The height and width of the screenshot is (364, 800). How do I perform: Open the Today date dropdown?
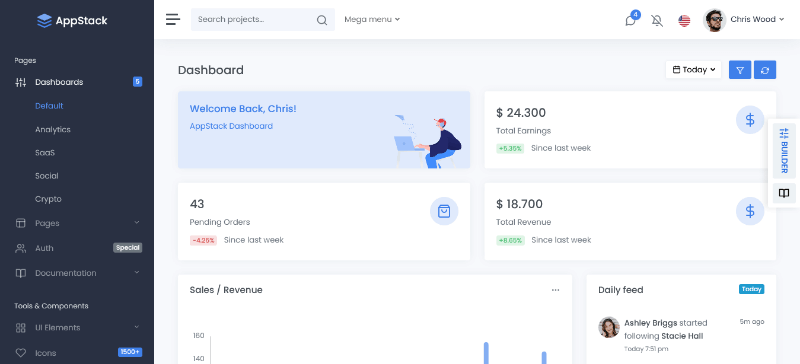pos(693,70)
